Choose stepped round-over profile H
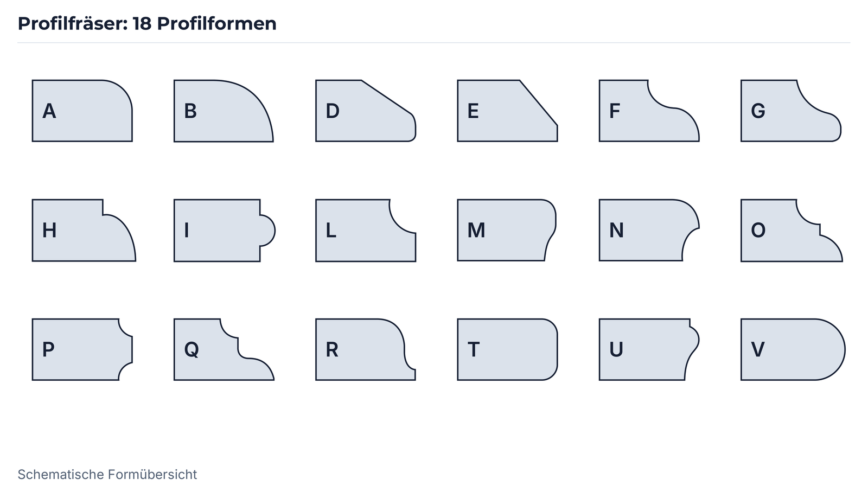Screen dimensions: 868x492 pos(84,230)
